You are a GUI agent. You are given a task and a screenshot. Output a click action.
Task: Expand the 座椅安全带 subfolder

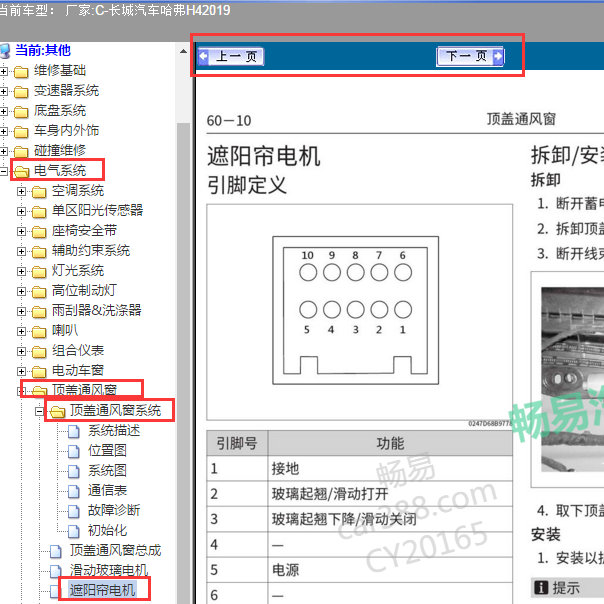coord(22,232)
